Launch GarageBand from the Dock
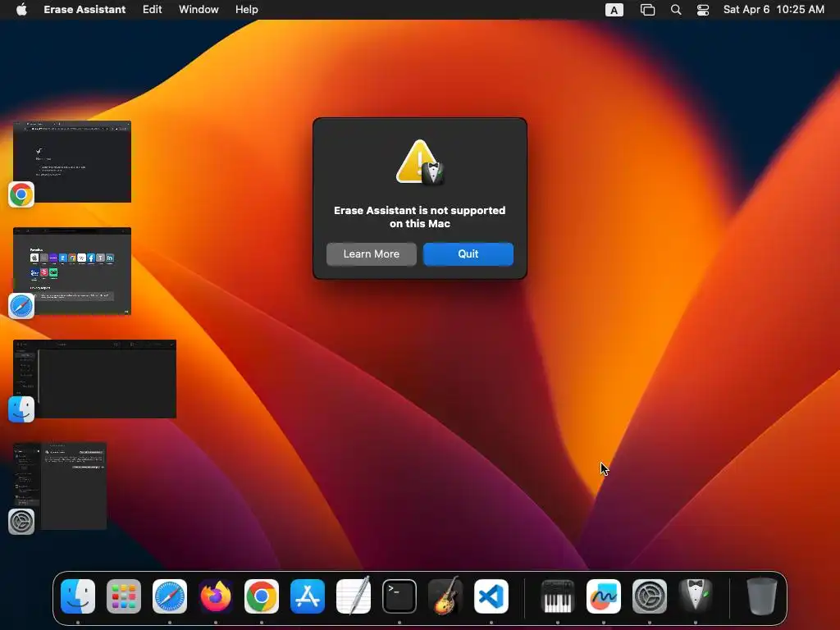This screenshot has width=840, height=630. [445, 596]
